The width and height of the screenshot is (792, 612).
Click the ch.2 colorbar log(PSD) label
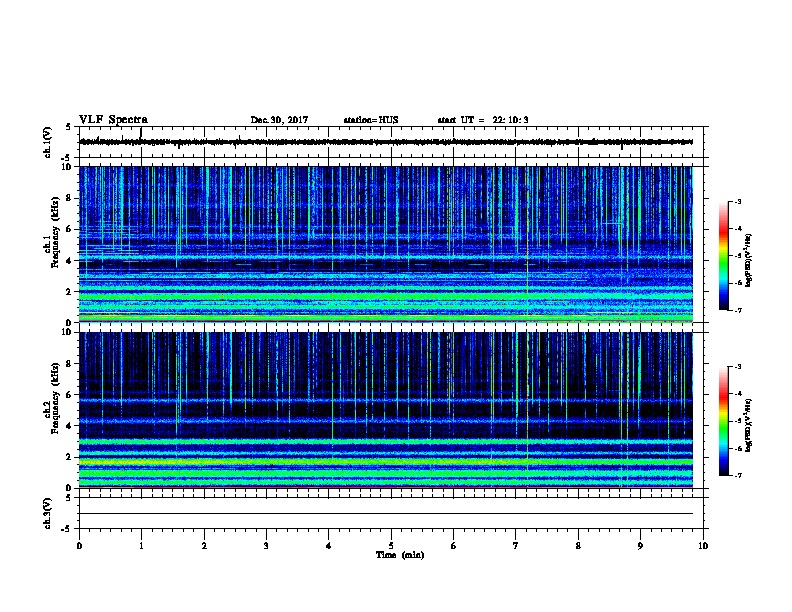pyautogui.click(x=748, y=426)
